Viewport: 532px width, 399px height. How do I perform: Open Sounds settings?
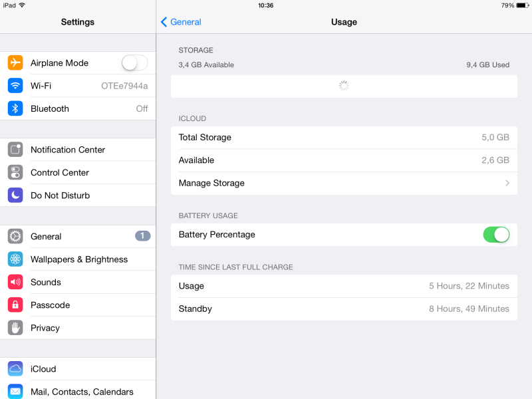[78, 282]
